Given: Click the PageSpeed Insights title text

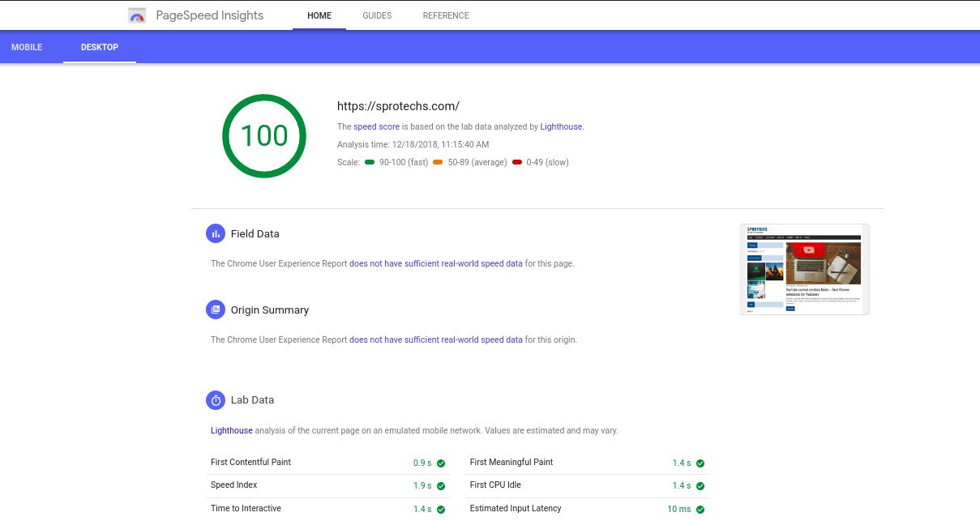Looking at the screenshot, I should tap(209, 15).
